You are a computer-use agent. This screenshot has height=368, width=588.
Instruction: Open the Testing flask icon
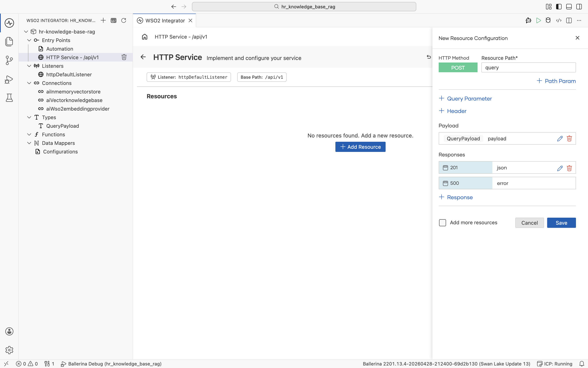[x=9, y=98]
